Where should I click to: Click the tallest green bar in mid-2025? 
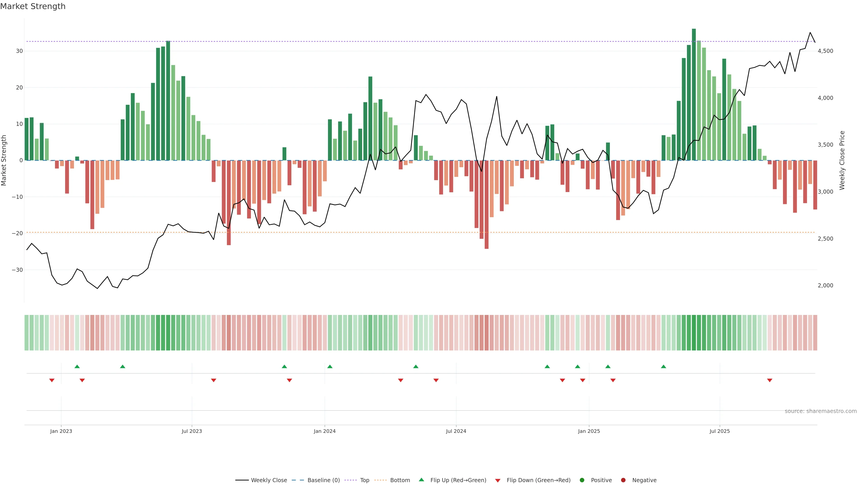click(694, 94)
